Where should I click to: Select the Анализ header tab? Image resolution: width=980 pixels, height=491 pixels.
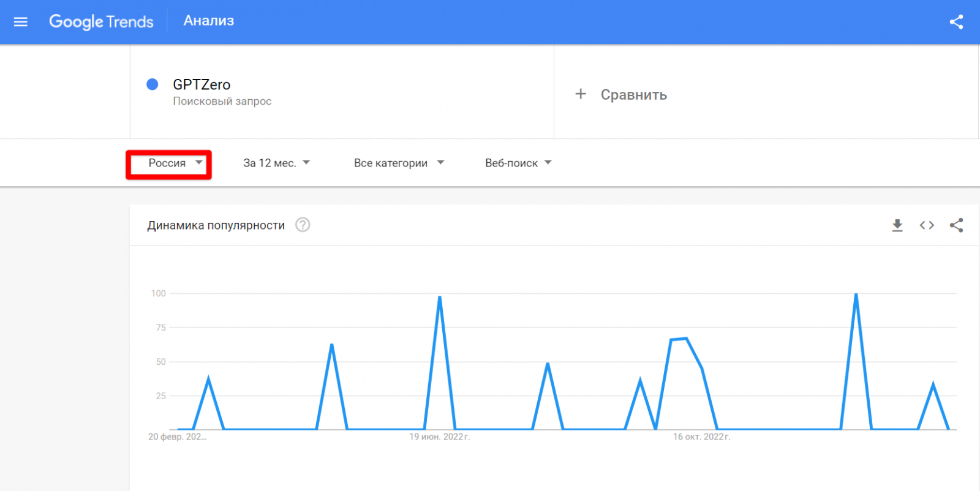209,21
